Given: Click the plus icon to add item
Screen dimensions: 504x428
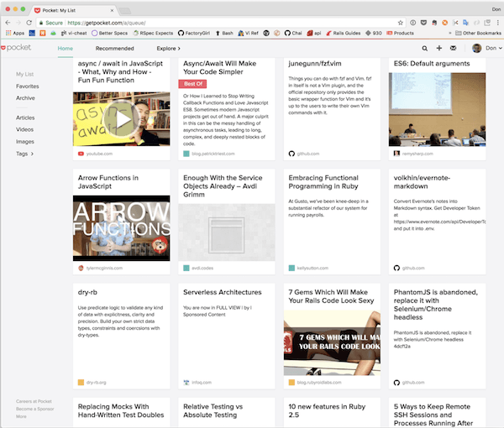Looking at the screenshot, I should 438,48.
